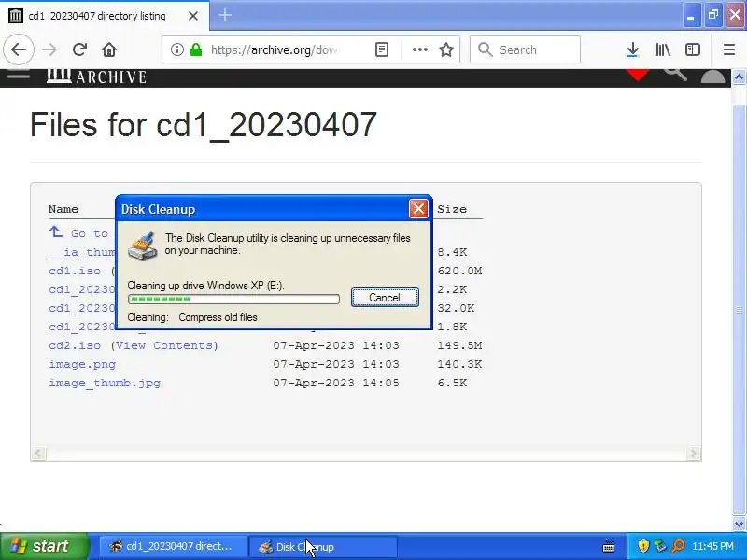
Task: Click the page vertical scrollbar down arrow
Action: [x=739, y=525]
